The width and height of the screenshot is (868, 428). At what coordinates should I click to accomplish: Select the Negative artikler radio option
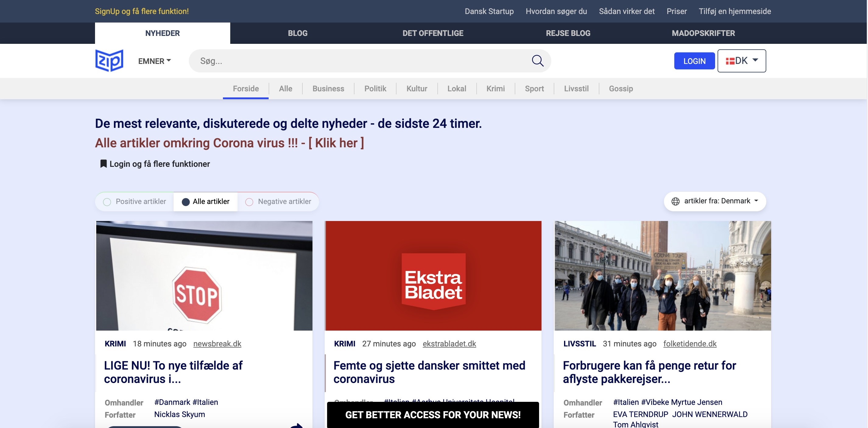[249, 202]
